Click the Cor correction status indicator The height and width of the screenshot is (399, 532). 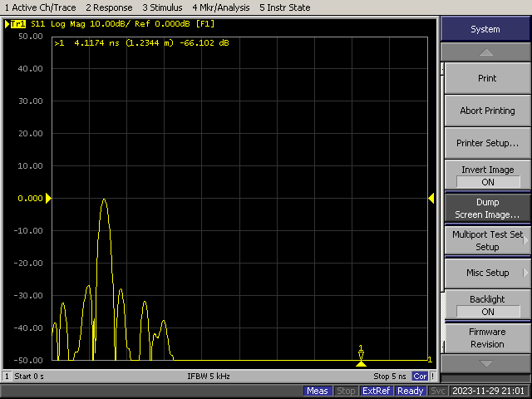pyautogui.click(x=420, y=377)
